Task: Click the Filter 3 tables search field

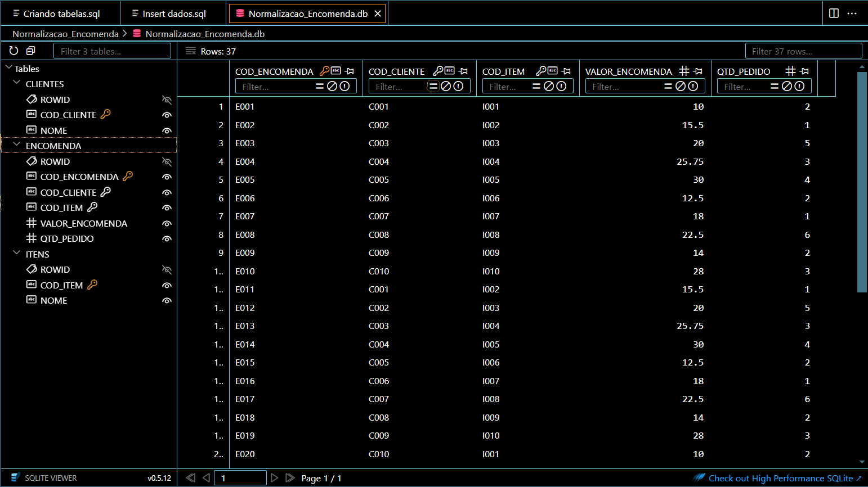Action: (x=112, y=51)
